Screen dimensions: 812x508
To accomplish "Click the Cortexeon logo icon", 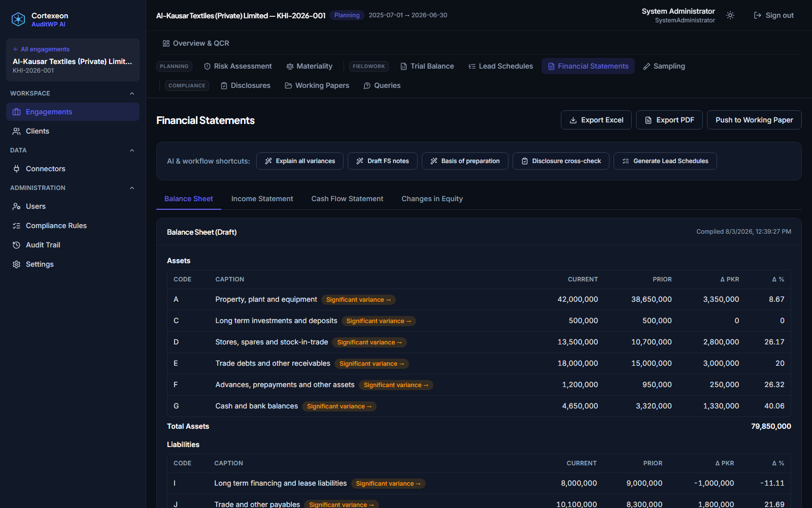I will click(x=18, y=19).
